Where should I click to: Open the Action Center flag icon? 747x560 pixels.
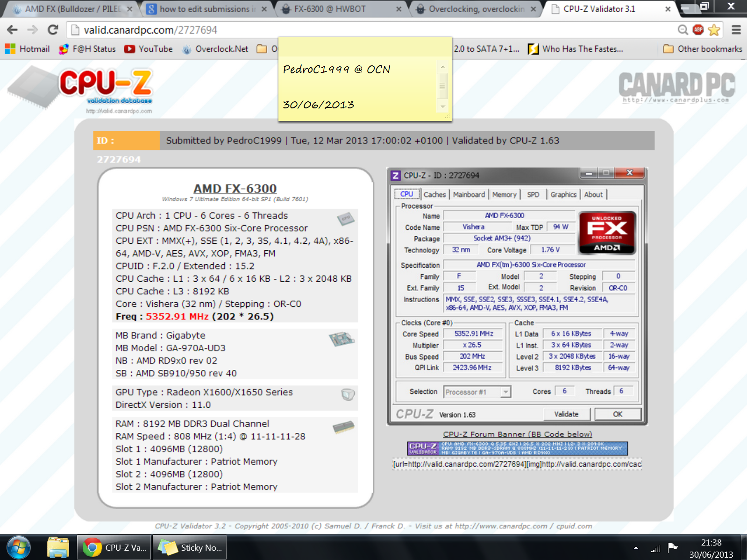673,547
